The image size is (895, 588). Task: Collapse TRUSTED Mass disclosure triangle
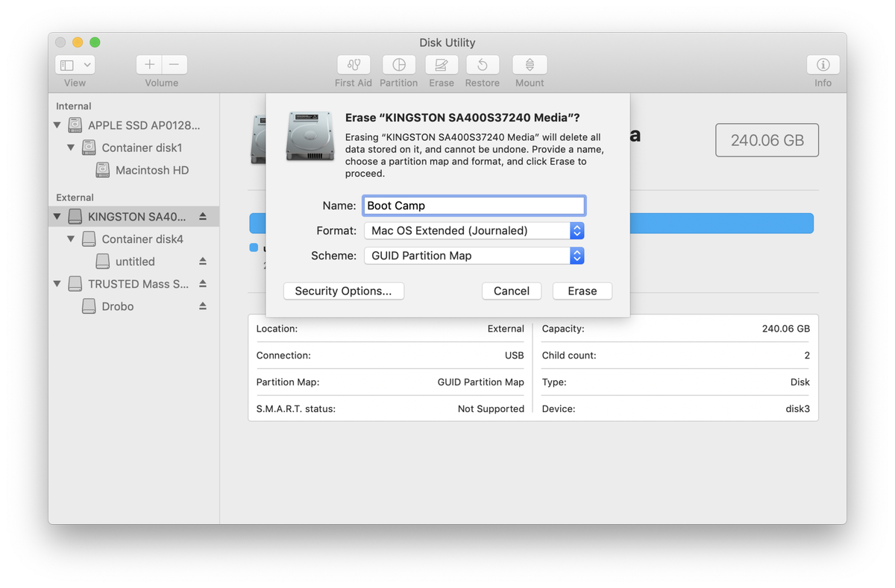[x=57, y=284]
